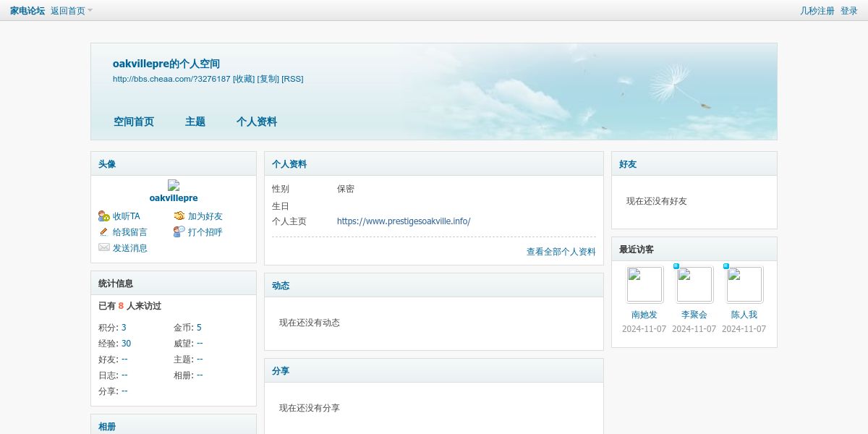Open space URL bbs.cheaa.com/?3276187

[x=171, y=79]
